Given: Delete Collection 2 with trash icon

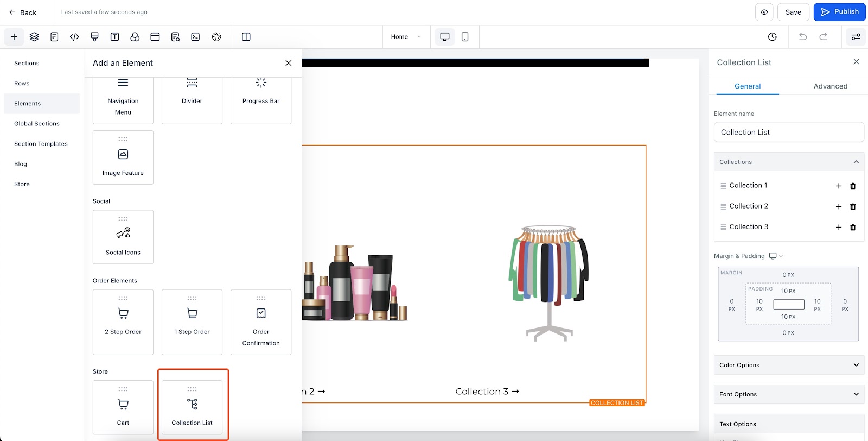Looking at the screenshot, I should (853, 206).
